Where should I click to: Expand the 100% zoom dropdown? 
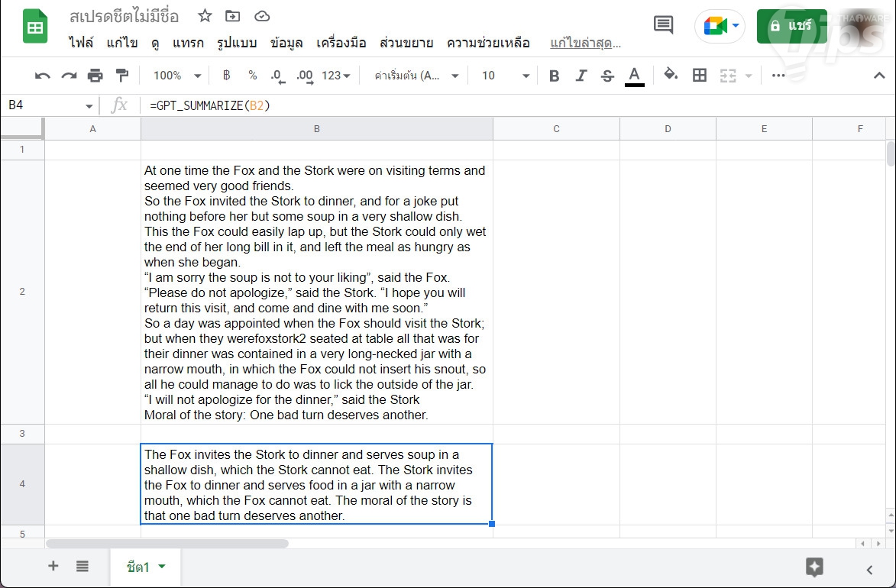(x=176, y=76)
